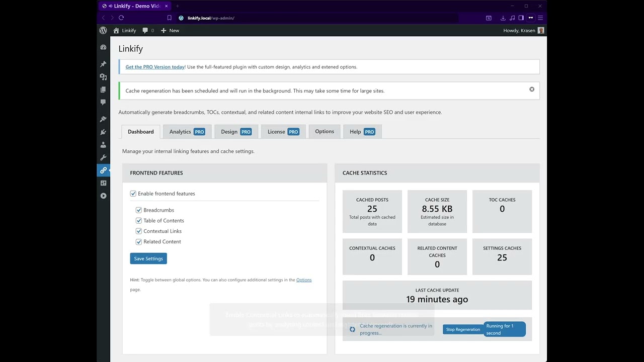Click the highlighted extension icon in browser toolbar
Viewport: 644px width, 362px height.
[531, 18]
